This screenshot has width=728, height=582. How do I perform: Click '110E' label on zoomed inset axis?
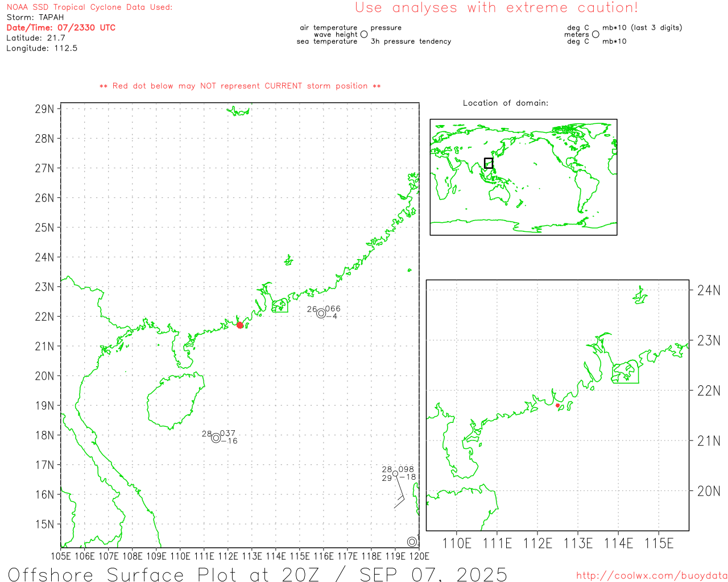click(457, 544)
